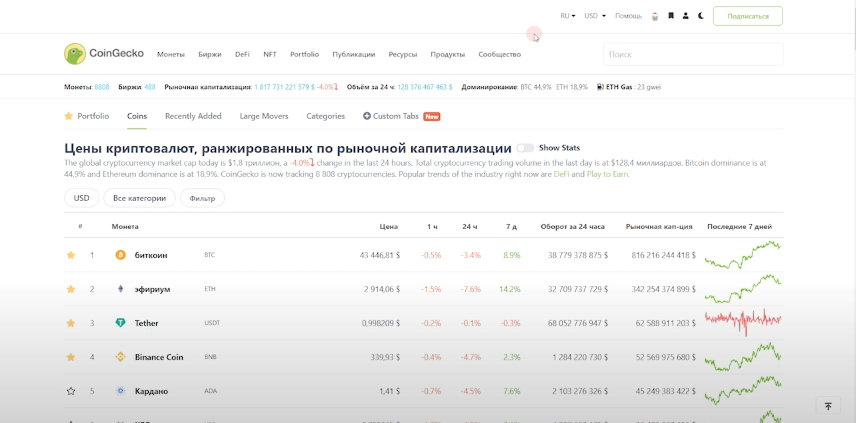This screenshot has height=423, width=856.
Task: Click the Tether coin icon
Action: [x=120, y=323]
